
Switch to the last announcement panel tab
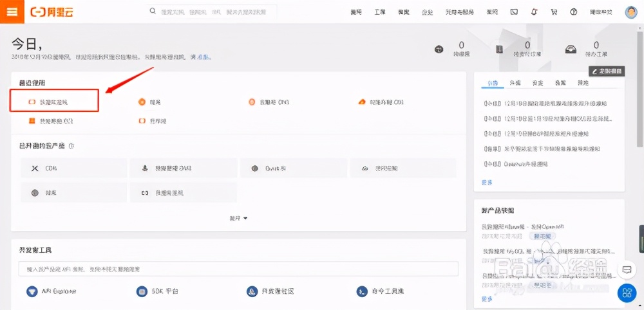tap(583, 83)
